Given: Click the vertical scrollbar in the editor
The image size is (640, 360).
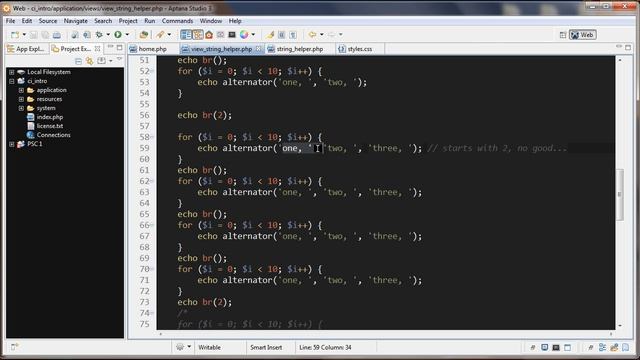Looking at the screenshot, I should [620, 195].
